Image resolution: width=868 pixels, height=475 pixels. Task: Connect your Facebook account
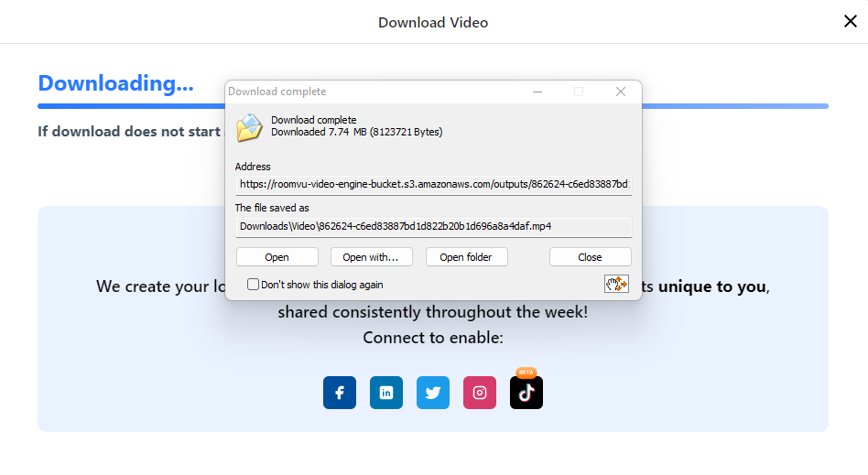pos(339,393)
